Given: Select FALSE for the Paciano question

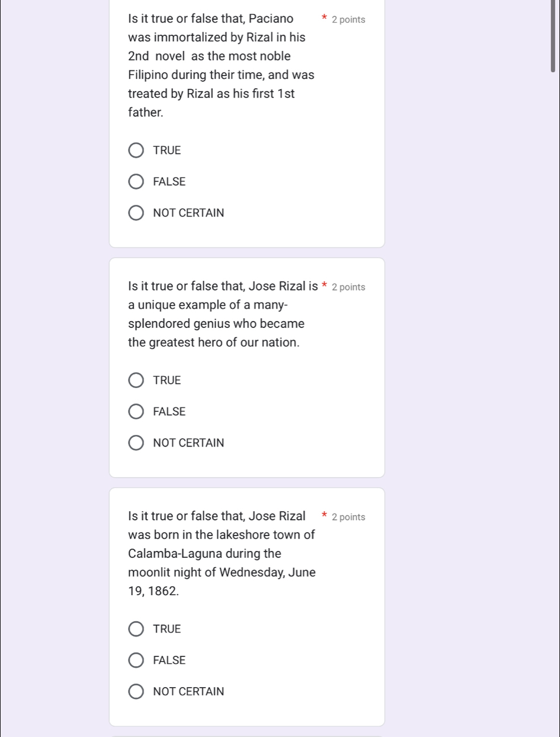Looking at the screenshot, I should (x=136, y=182).
